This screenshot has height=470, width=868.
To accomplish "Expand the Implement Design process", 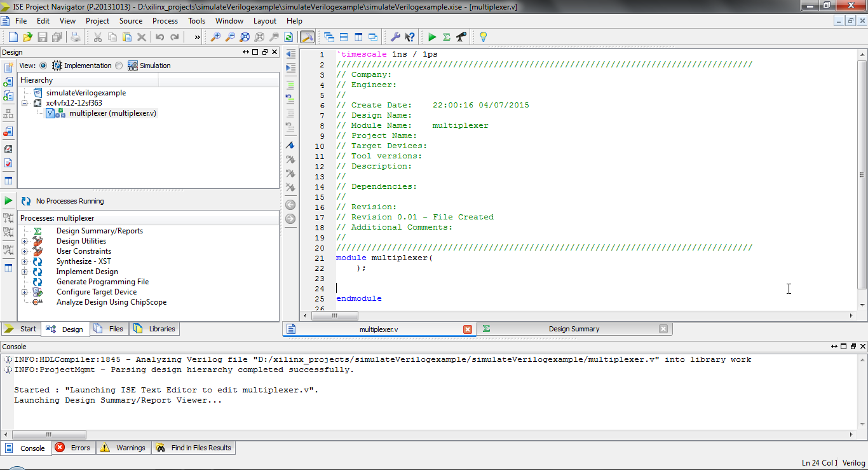I will click(x=25, y=272).
